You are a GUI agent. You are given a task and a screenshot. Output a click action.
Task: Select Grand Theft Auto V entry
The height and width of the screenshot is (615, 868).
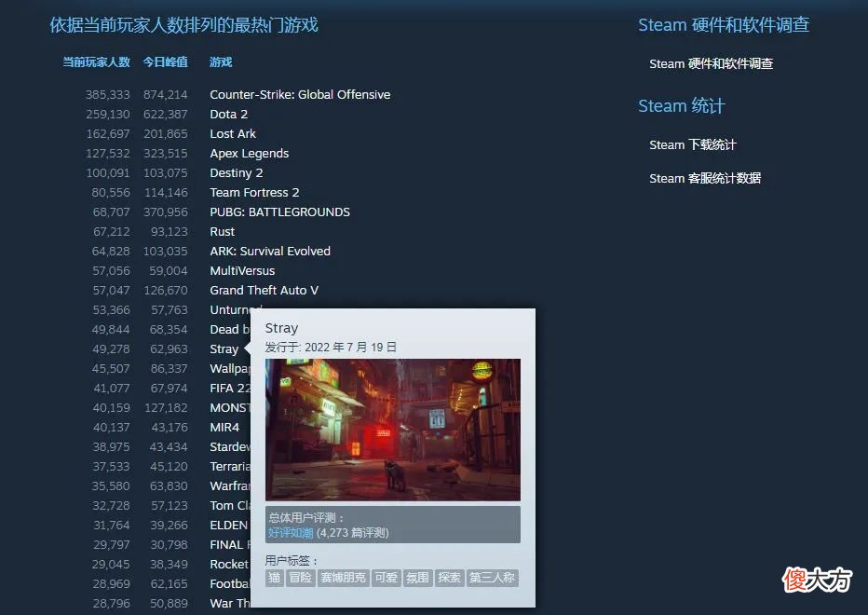pos(264,291)
